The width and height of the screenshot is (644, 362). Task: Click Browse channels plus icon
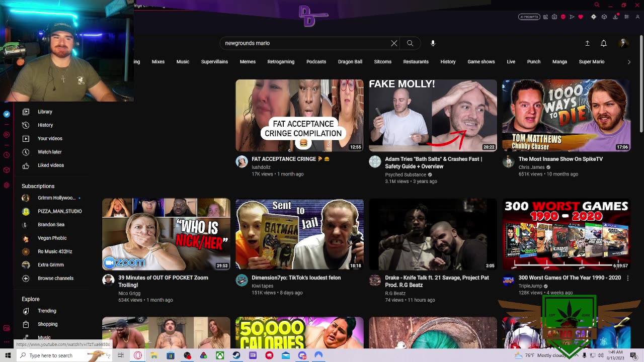26,278
